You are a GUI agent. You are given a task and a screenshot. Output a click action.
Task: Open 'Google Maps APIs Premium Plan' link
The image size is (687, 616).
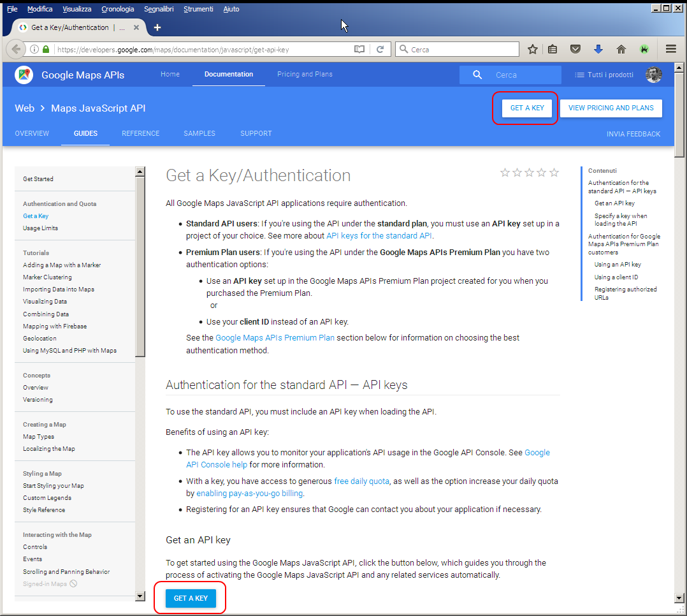[x=275, y=337]
